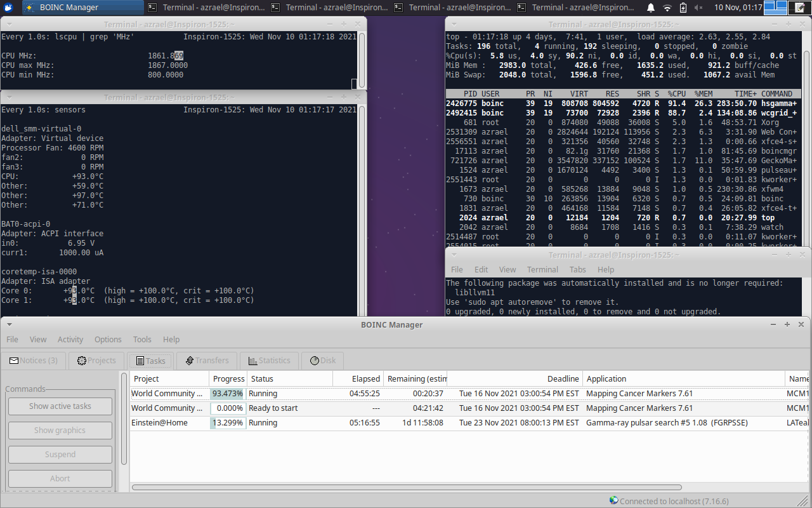Image resolution: width=812 pixels, height=508 pixels.
Task: Select the last Terminal taskbar button
Action: pyautogui.click(x=575, y=8)
